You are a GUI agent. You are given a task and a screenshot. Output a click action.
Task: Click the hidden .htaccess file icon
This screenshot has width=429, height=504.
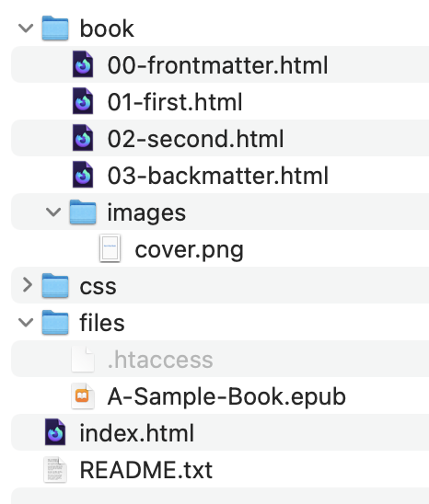pos(83,359)
